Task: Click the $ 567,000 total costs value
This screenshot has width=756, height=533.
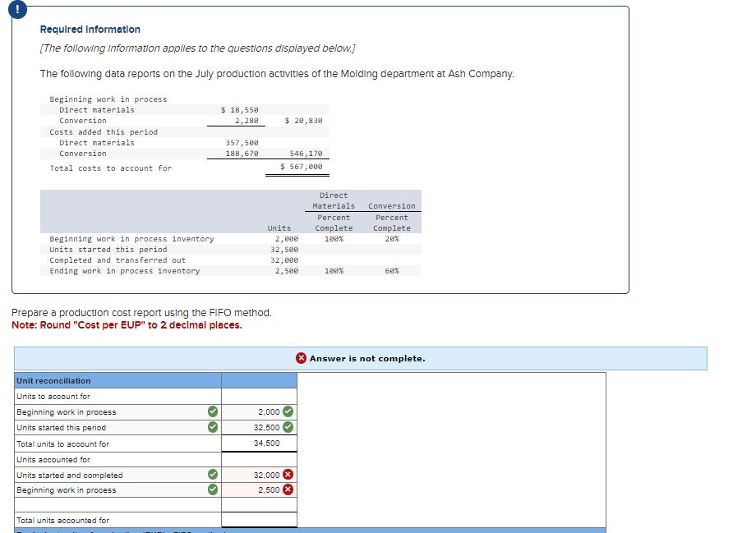Action: point(302,166)
